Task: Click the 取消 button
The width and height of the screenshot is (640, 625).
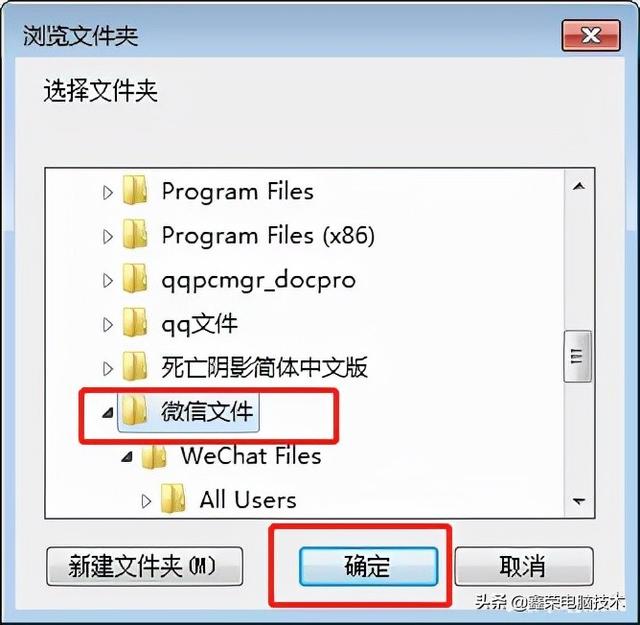Action: tap(524, 566)
